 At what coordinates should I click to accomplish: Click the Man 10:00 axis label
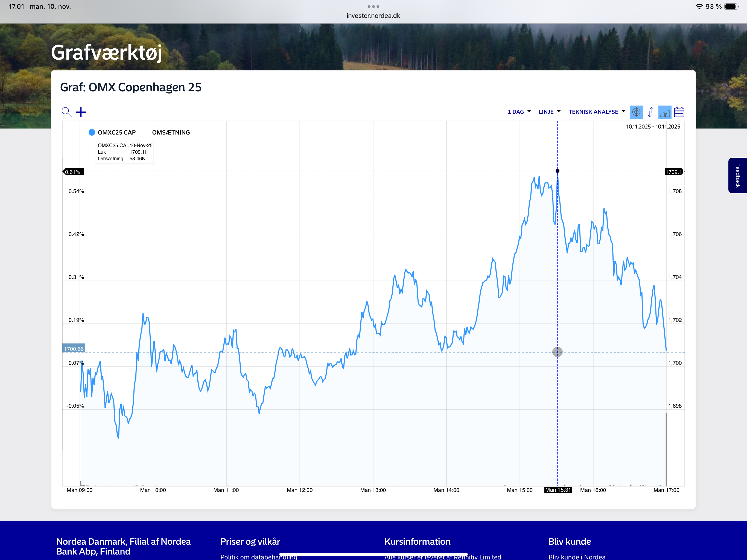point(153,490)
